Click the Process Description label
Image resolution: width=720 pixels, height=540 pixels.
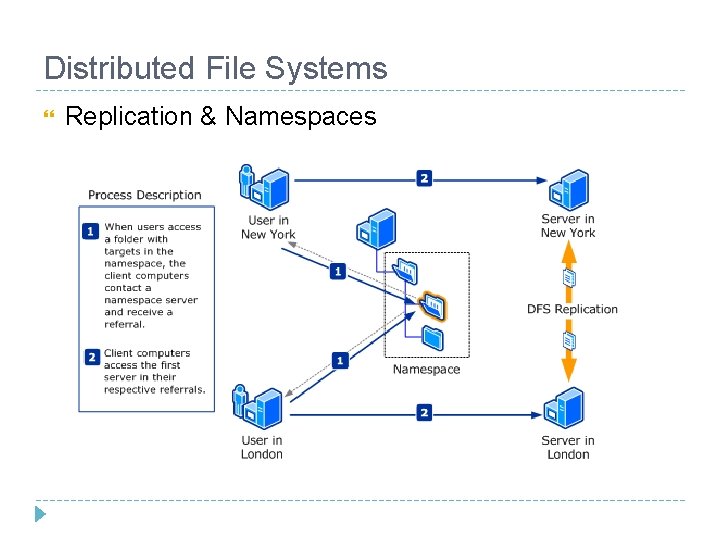[x=145, y=195]
